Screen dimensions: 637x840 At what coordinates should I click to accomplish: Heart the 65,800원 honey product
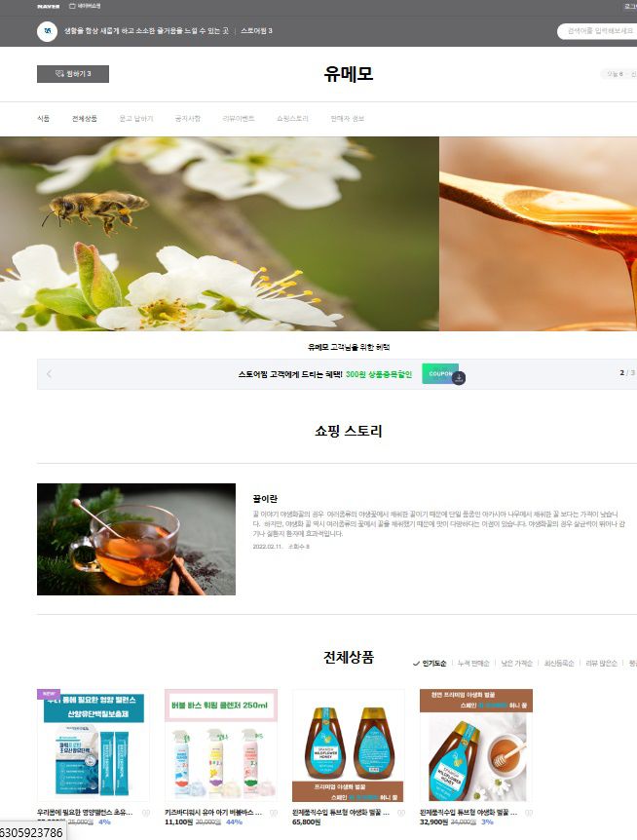pos(401,811)
